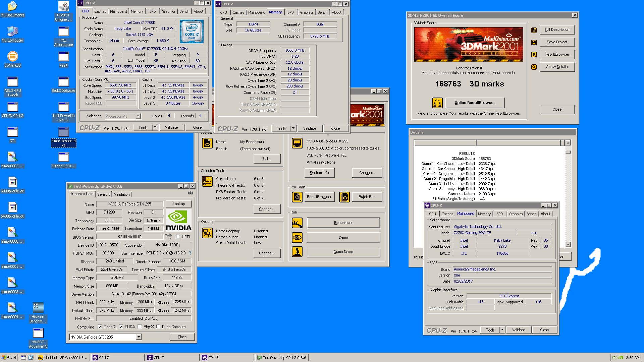Open NVIDIA GeForce GTX 295 GPU selector dropdown

(139, 337)
